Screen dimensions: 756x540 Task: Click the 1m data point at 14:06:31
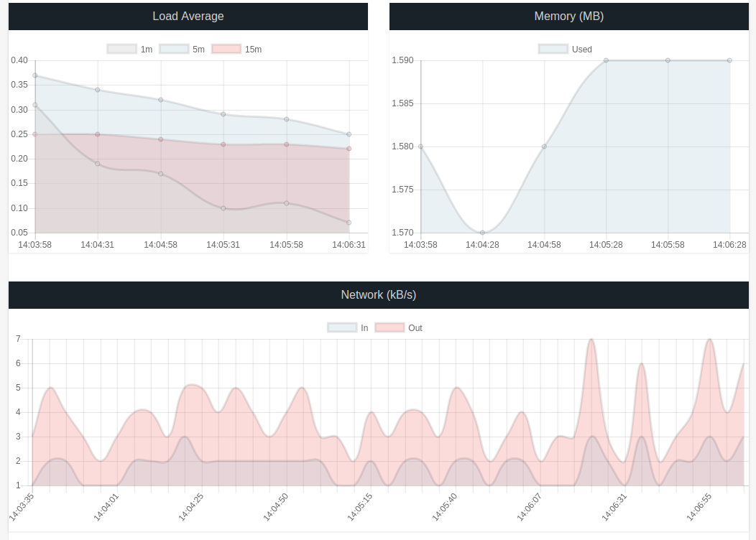point(349,223)
